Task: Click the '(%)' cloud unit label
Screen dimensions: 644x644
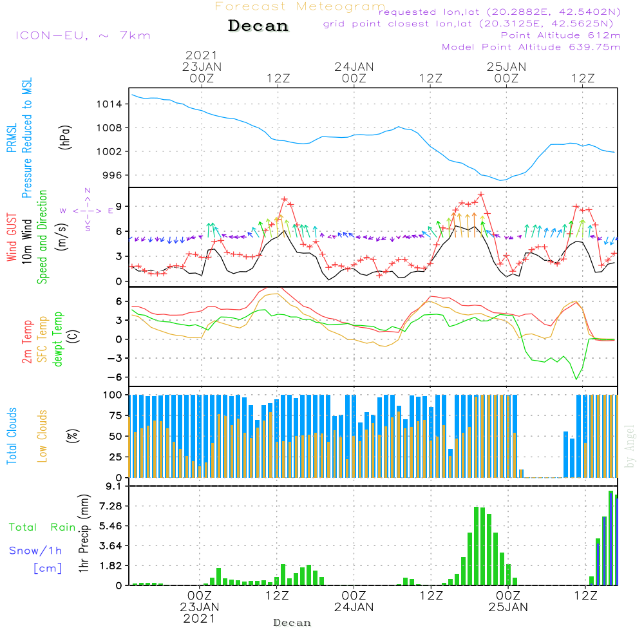Action: pyautogui.click(x=73, y=436)
